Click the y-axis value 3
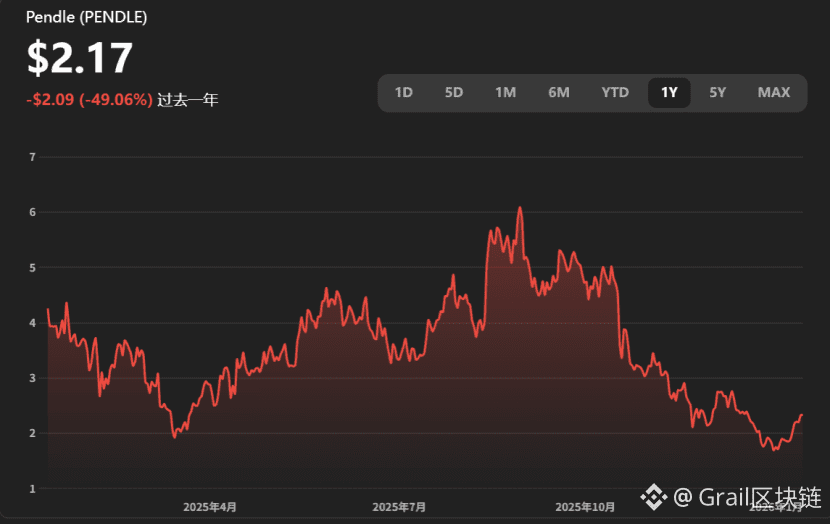This screenshot has height=524, width=830. [x=32, y=378]
